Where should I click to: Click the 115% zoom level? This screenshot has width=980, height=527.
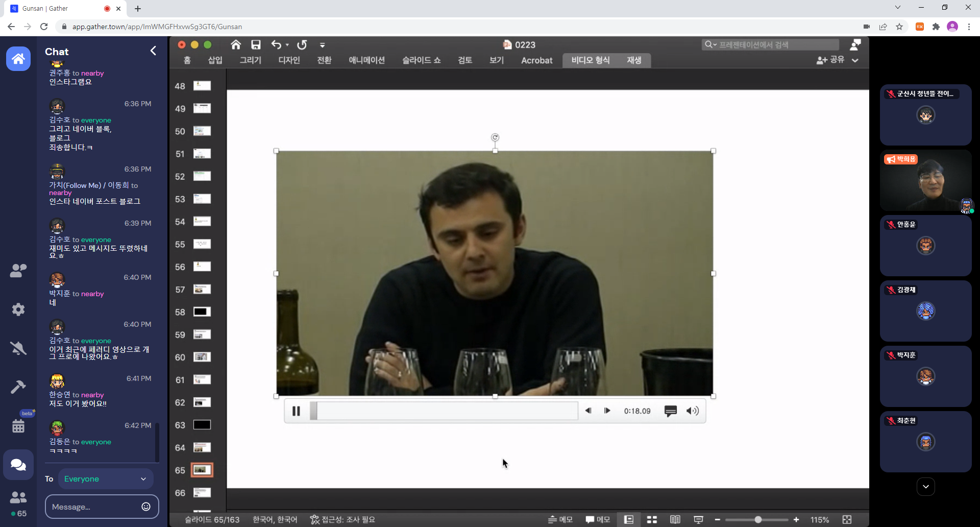coord(819,519)
